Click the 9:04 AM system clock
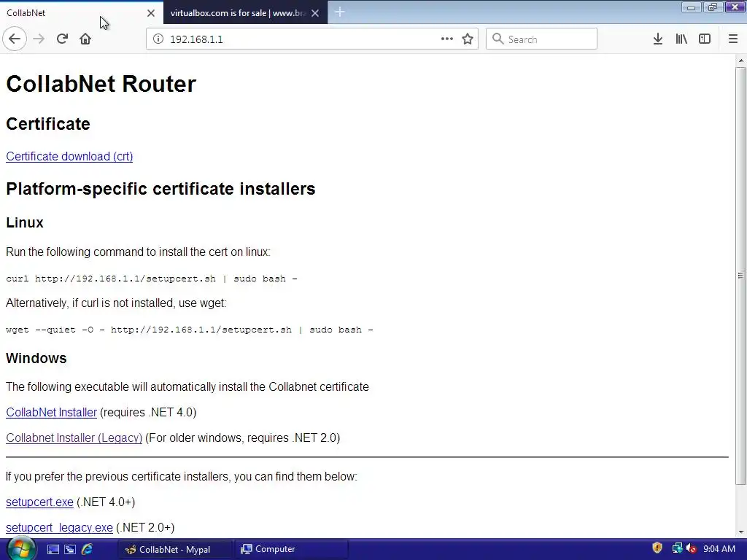The width and height of the screenshot is (747, 560). [719, 549]
